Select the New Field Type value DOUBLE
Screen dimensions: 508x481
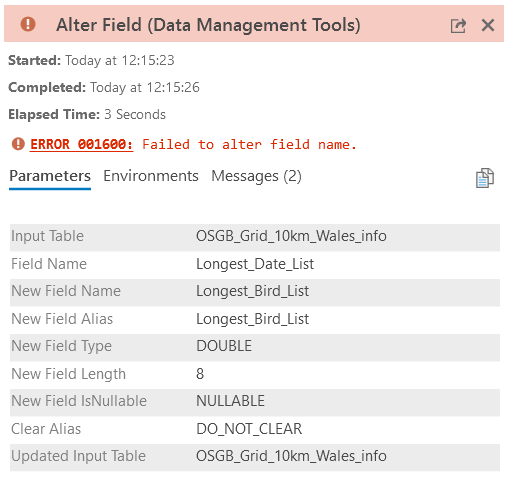pyautogui.click(x=224, y=346)
